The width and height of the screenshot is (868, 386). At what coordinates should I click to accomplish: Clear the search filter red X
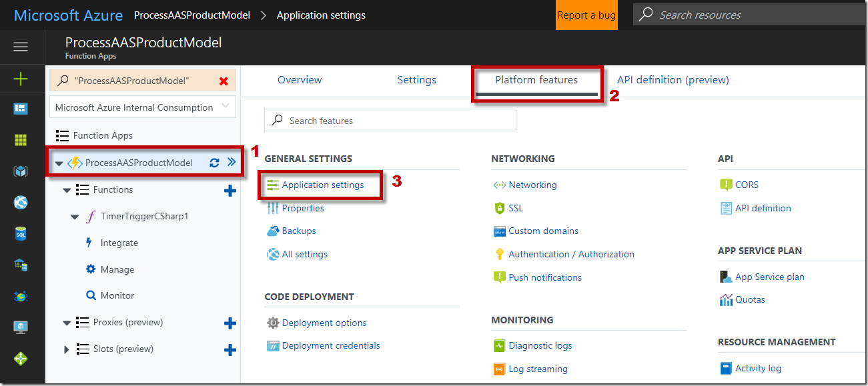(x=224, y=81)
